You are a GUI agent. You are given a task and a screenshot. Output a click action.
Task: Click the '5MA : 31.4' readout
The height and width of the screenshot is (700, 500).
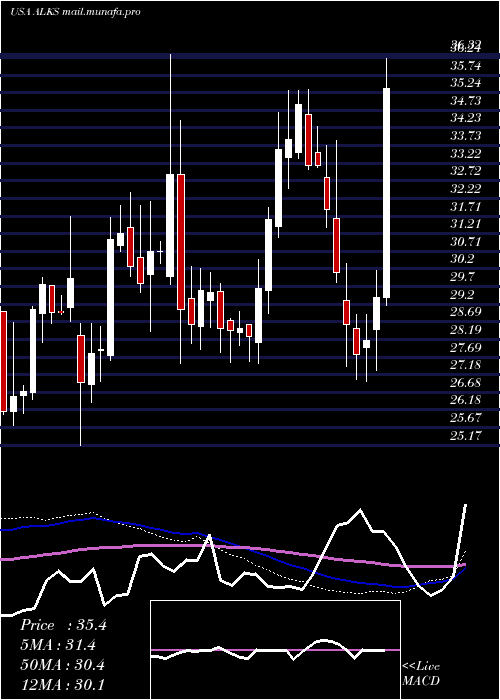pos(58,645)
